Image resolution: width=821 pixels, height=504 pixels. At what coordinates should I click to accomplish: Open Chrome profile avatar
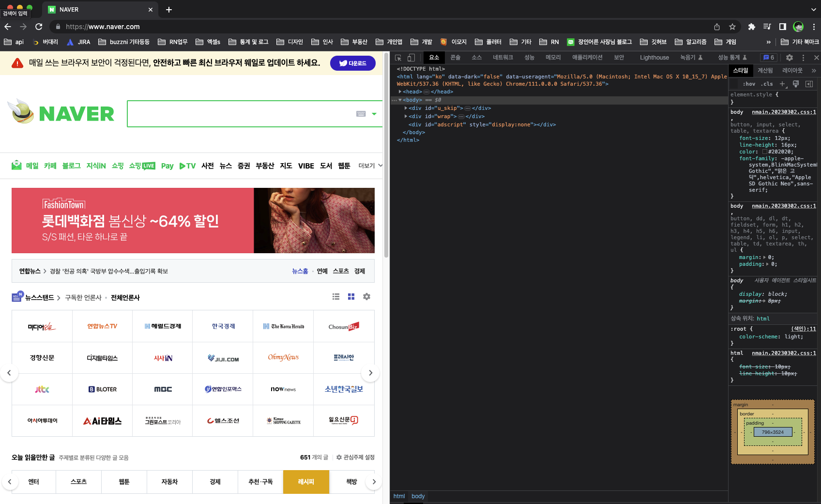click(798, 27)
